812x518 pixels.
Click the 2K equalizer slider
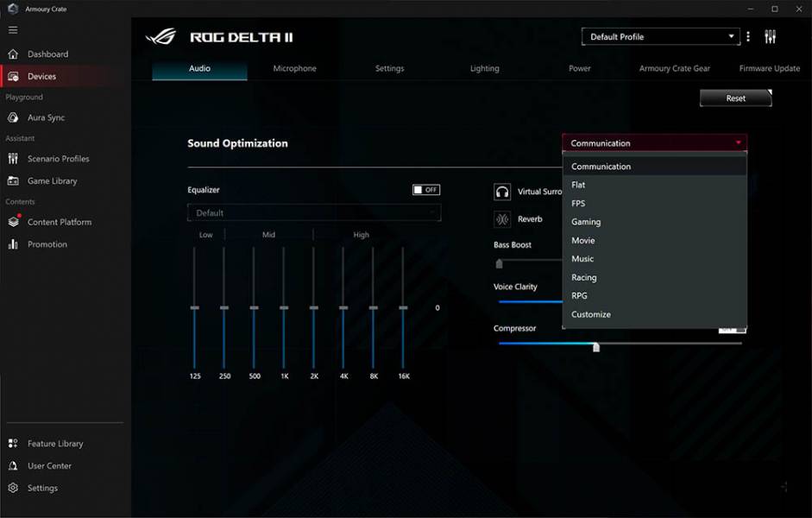(314, 307)
